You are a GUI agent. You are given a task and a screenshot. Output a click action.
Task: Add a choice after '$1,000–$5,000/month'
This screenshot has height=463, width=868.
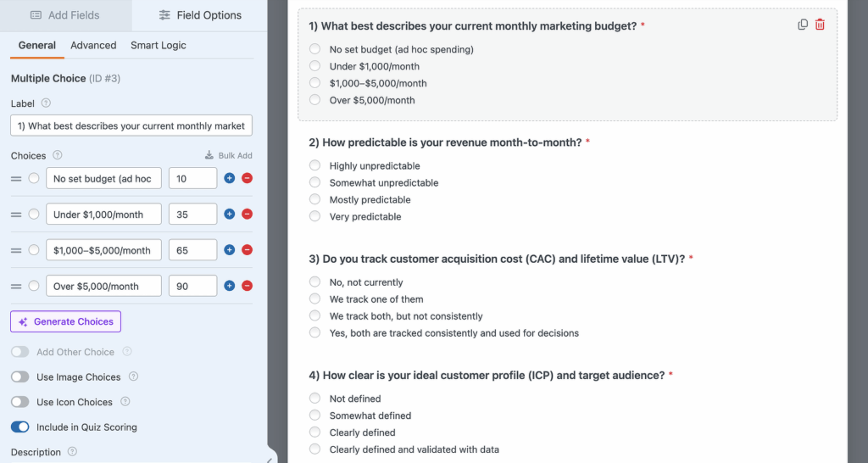click(x=229, y=250)
